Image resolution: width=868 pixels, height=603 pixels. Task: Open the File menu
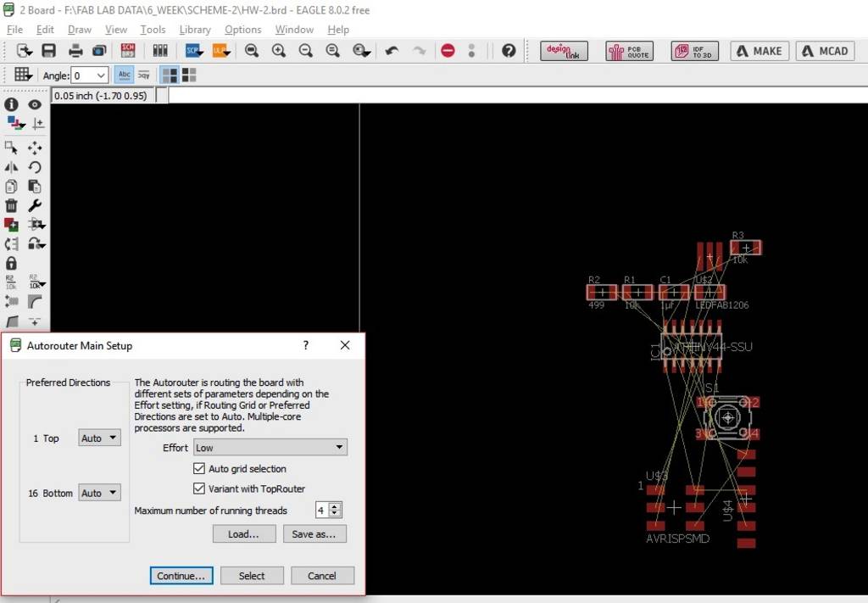(14, 30)
